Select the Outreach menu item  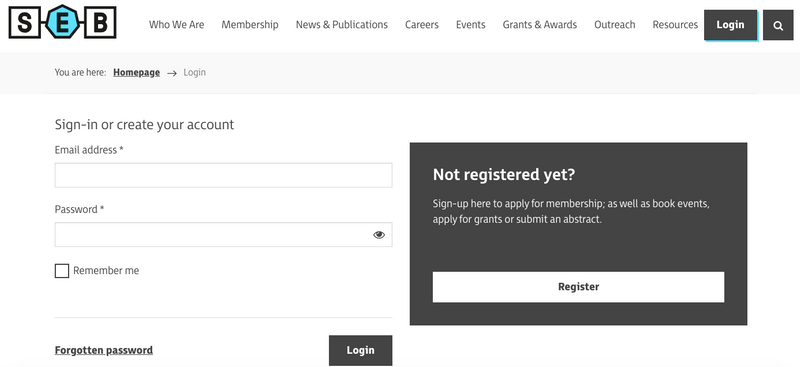point(615,25)
